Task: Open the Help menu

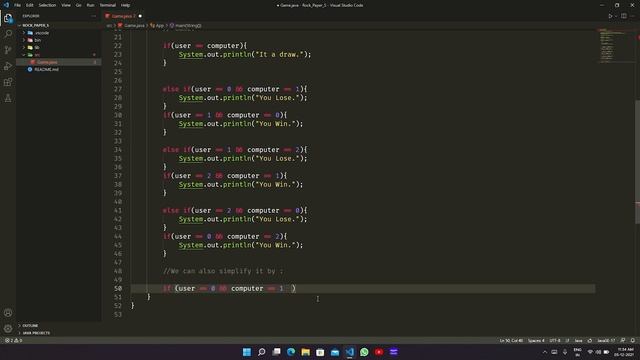Action: [125, 5]
